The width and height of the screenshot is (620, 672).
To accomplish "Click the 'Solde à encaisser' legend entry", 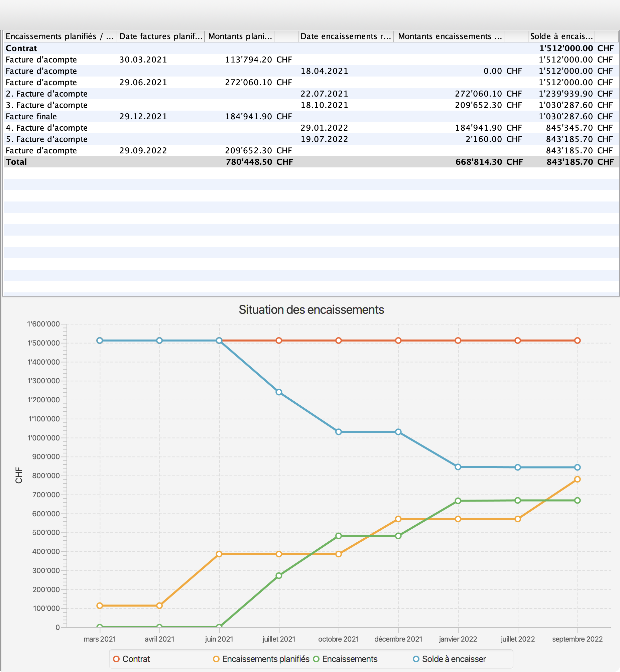I will pos(450,660).
